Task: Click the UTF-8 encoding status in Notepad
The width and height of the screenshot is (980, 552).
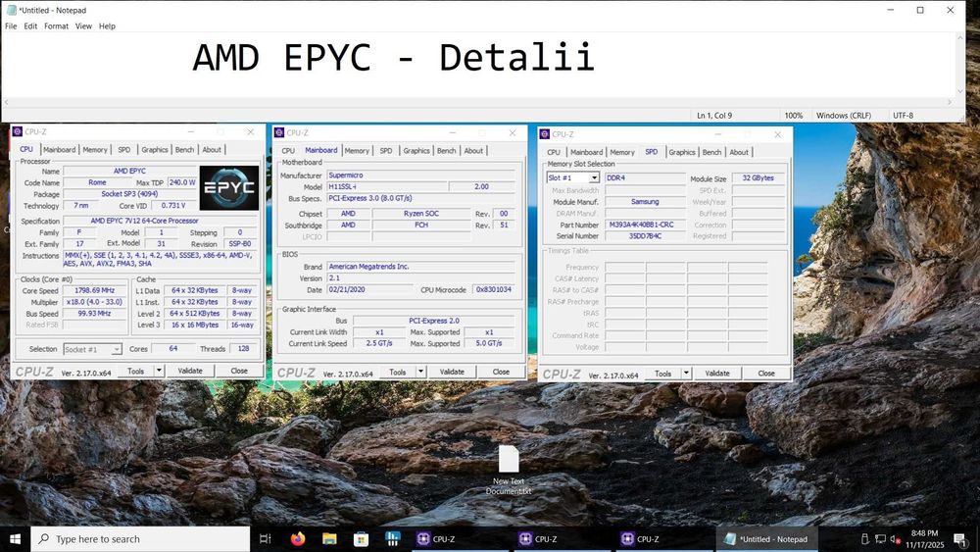Action: (903, 116)
